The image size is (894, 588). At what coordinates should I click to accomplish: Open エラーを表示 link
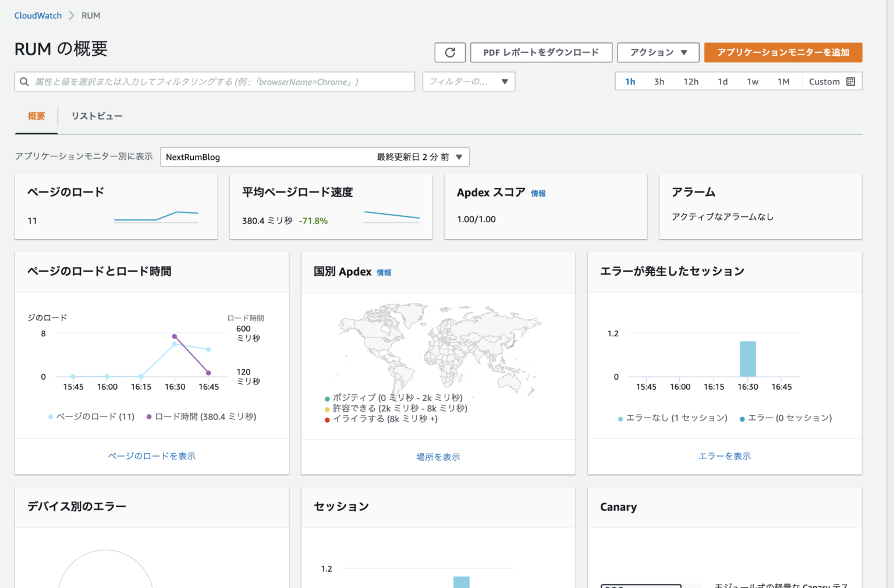click(725, 456)
